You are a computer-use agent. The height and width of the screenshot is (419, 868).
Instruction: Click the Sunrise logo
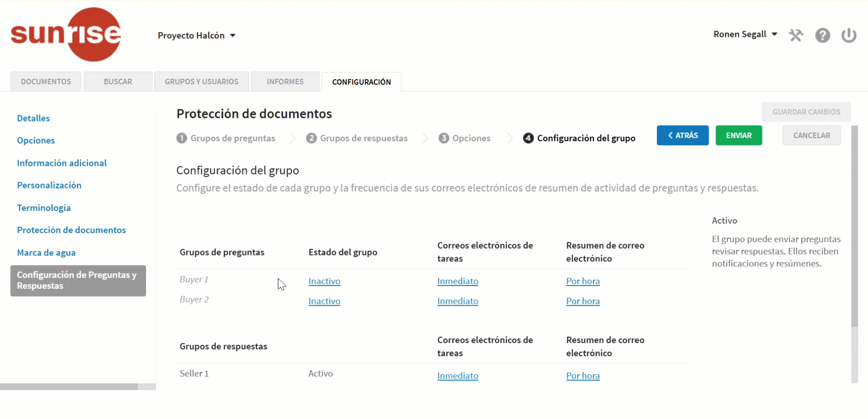pos(66,34)
